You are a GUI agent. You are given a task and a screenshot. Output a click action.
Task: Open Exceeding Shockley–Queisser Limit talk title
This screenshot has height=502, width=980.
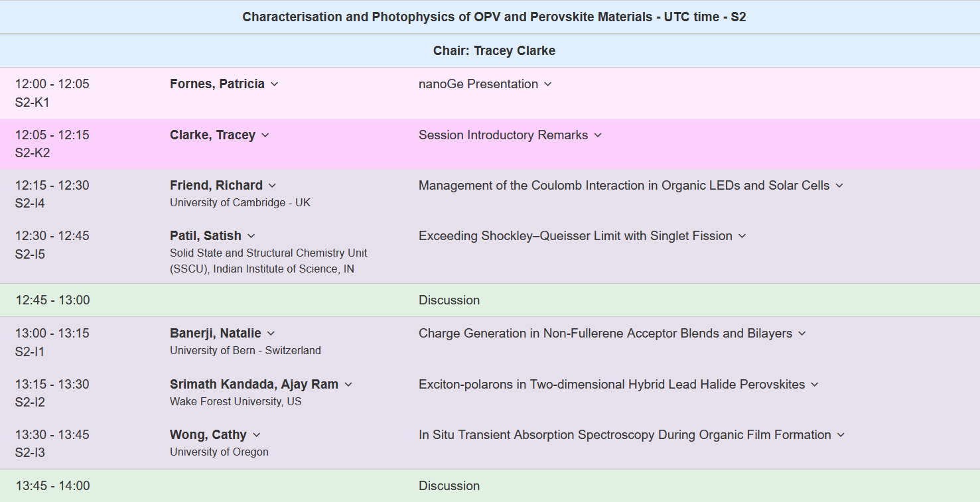575,236
